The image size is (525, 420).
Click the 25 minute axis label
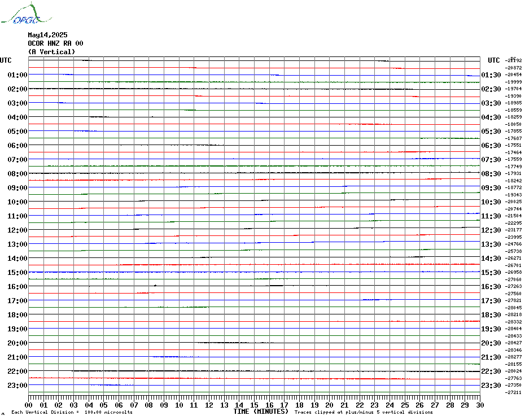point(405,405)
